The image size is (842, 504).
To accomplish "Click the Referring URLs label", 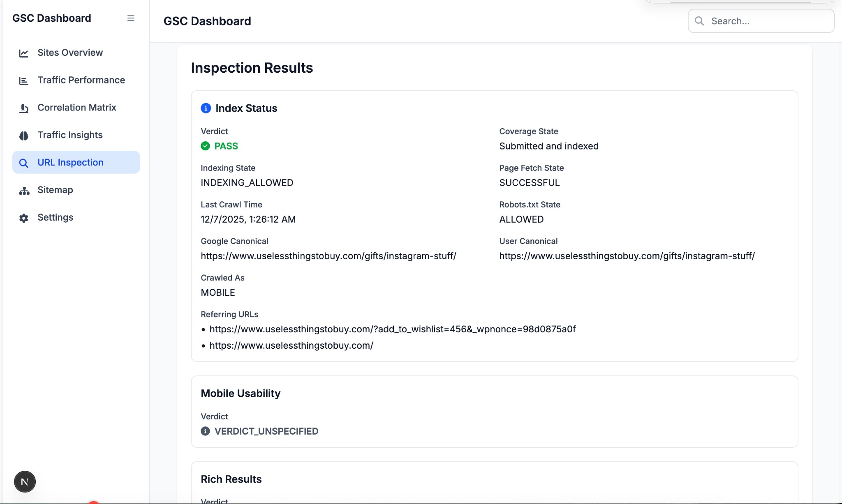I will click(229, 314).
